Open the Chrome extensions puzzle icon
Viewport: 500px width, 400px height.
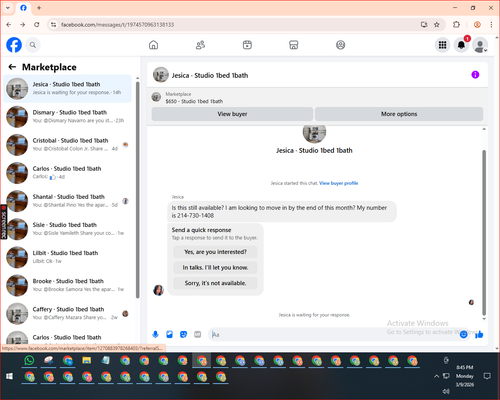(x=456, y=25)
